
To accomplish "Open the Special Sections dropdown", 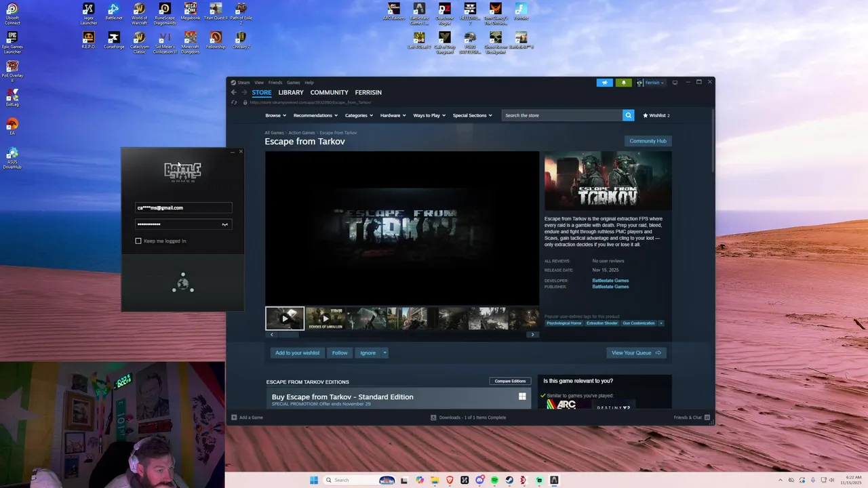I will click(472, 115).
